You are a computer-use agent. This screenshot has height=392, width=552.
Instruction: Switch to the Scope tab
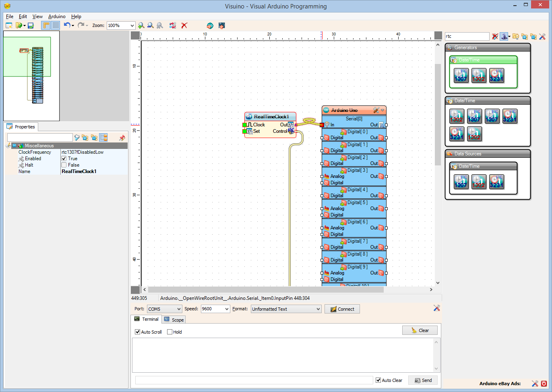tap(174, 320)
